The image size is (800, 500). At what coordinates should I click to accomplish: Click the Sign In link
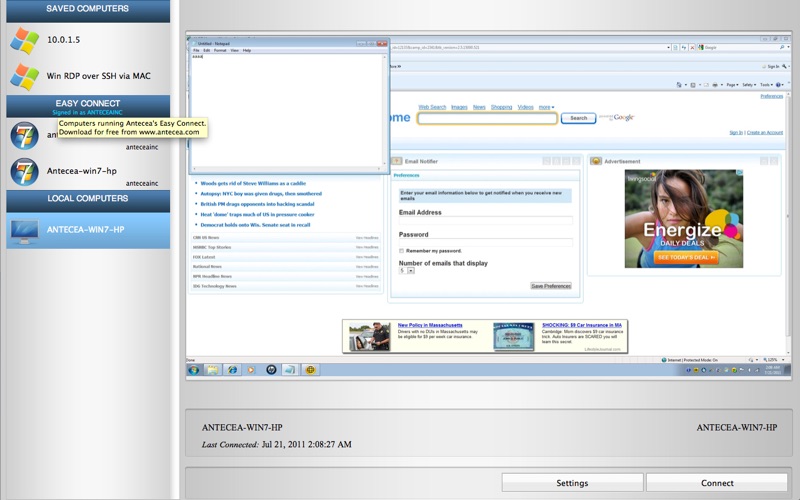[x=735, y=132]
